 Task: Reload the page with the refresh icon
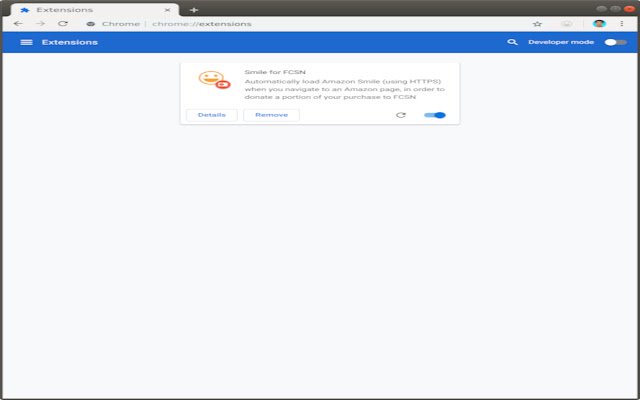[63, 24]
